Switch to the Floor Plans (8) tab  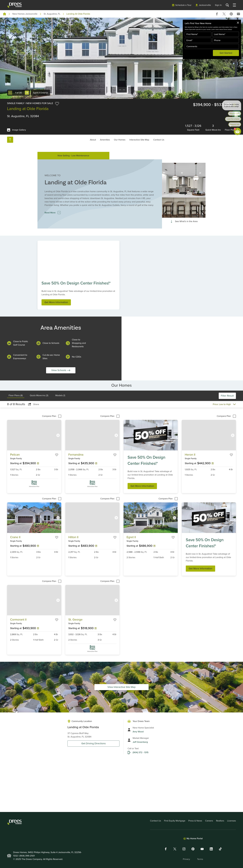(15, 396)
